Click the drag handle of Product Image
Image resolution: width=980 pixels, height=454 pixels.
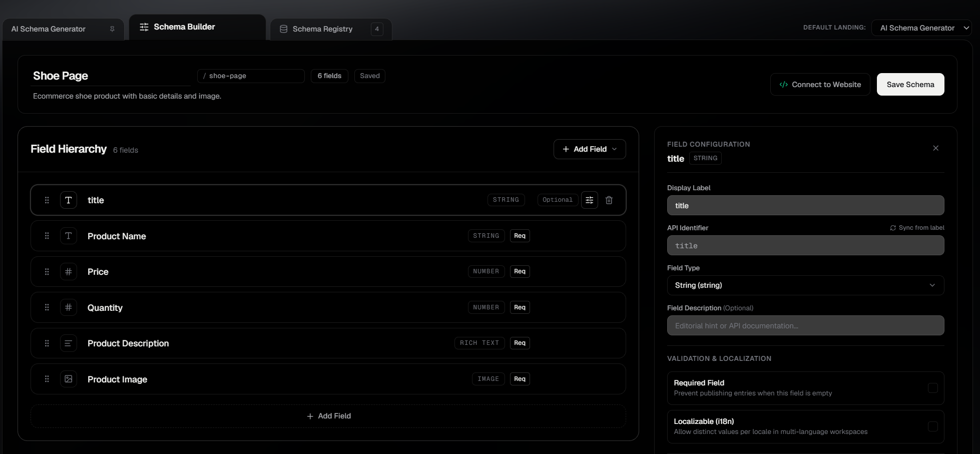[x=47, y=379]
